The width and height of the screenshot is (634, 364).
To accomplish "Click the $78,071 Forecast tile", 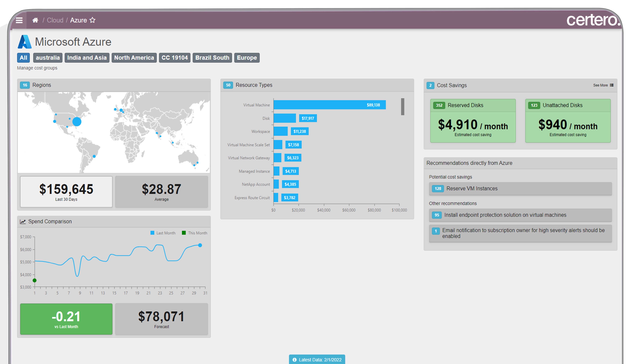I will pyautogui.click(x=162, y=319).
